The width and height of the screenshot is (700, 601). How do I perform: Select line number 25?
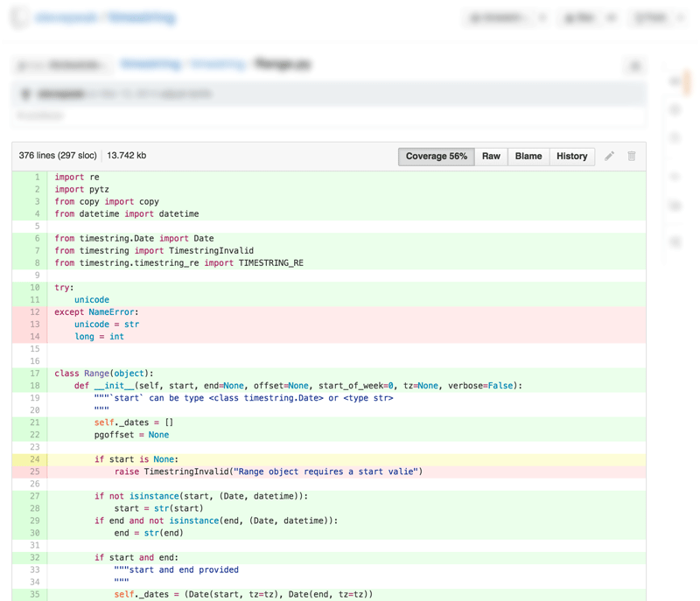coord(35,472)
